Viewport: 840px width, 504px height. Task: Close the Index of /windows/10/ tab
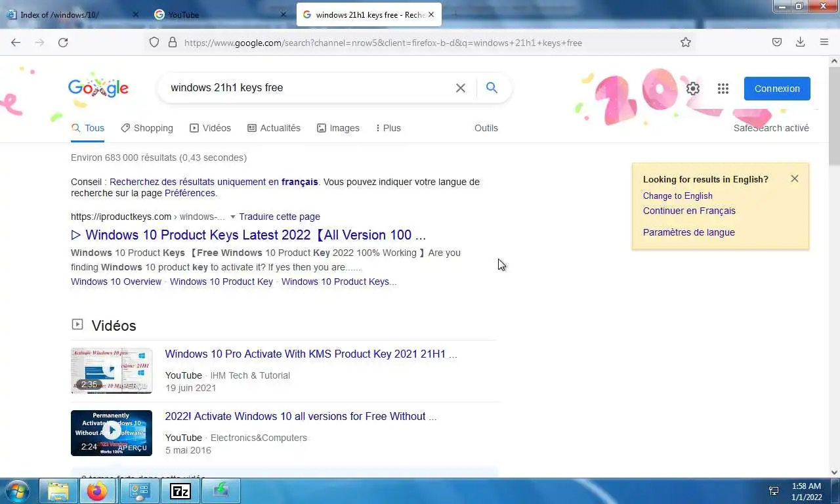point(136,14)
